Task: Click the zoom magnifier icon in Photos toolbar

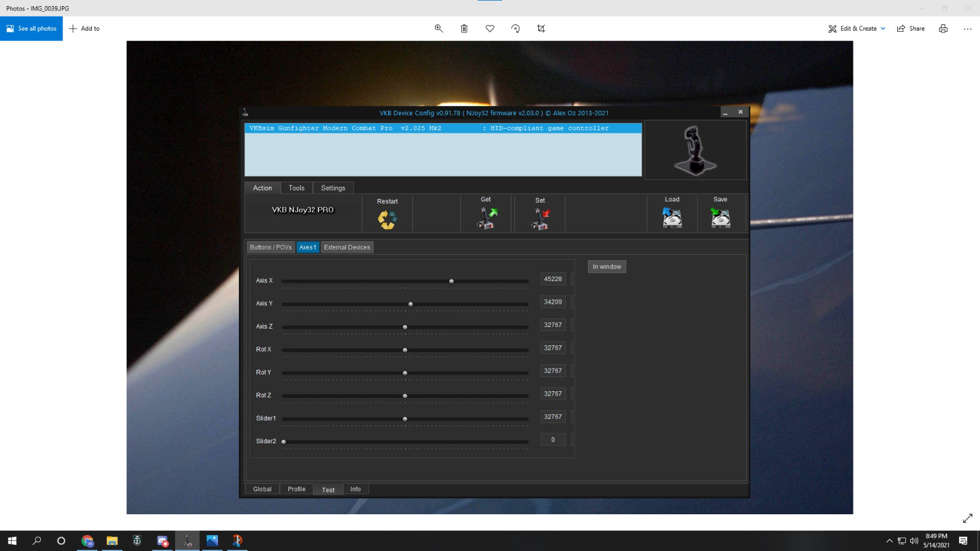Action: pos(439,28)
